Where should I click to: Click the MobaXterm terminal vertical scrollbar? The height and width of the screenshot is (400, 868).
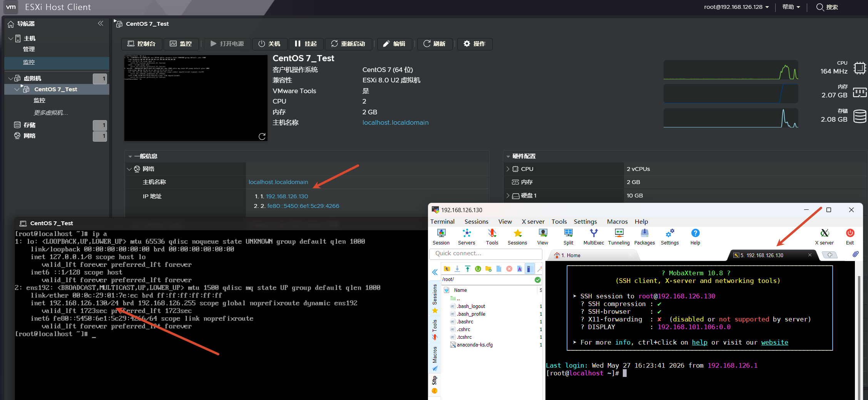point(859,338)
